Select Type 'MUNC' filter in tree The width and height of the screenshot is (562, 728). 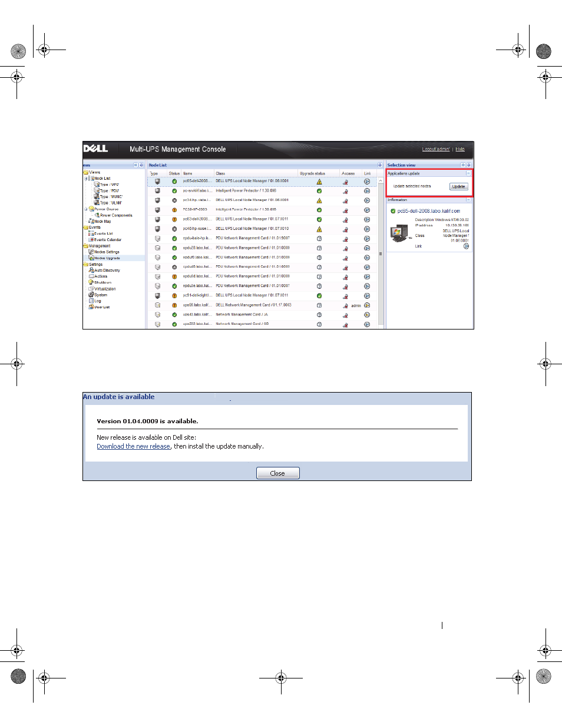click(x=111, y=197)
